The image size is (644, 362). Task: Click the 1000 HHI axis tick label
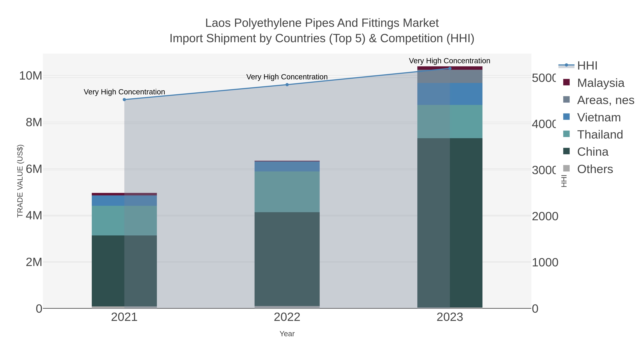(x=545, y=263)
